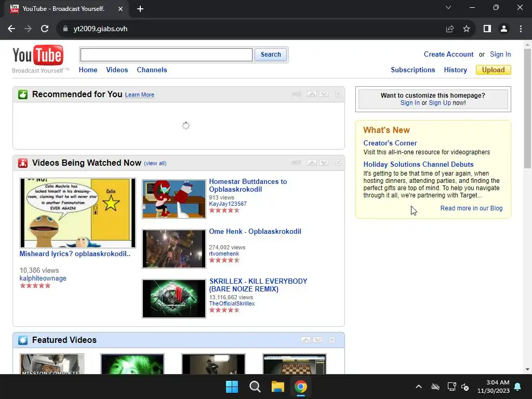Click the Featured Videos blue star icon
The height and width of the screenshot is (399, 532).
(23, 340)
